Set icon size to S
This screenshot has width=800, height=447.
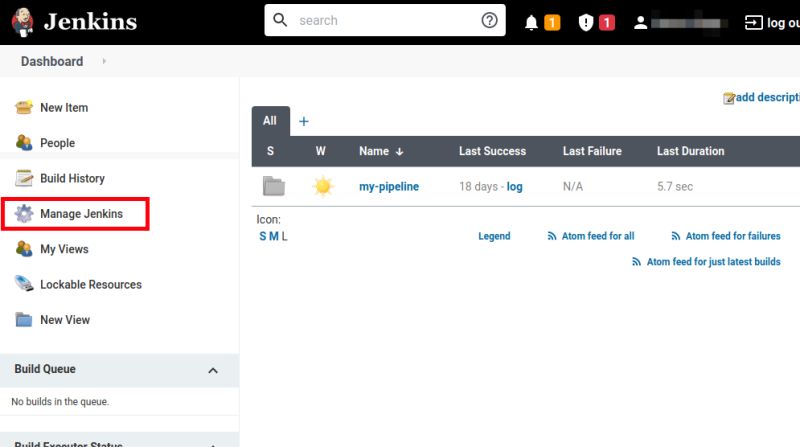[x=263, y=236]
